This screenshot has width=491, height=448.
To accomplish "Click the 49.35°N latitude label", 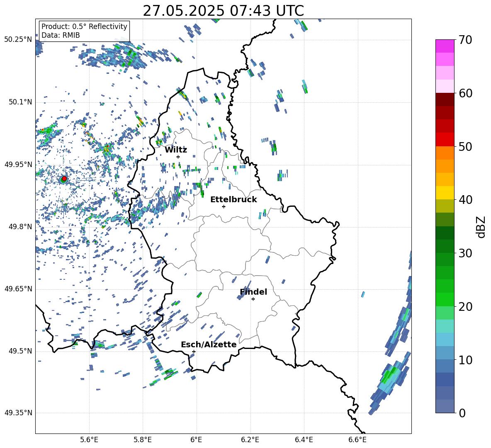I will [18, 413].
